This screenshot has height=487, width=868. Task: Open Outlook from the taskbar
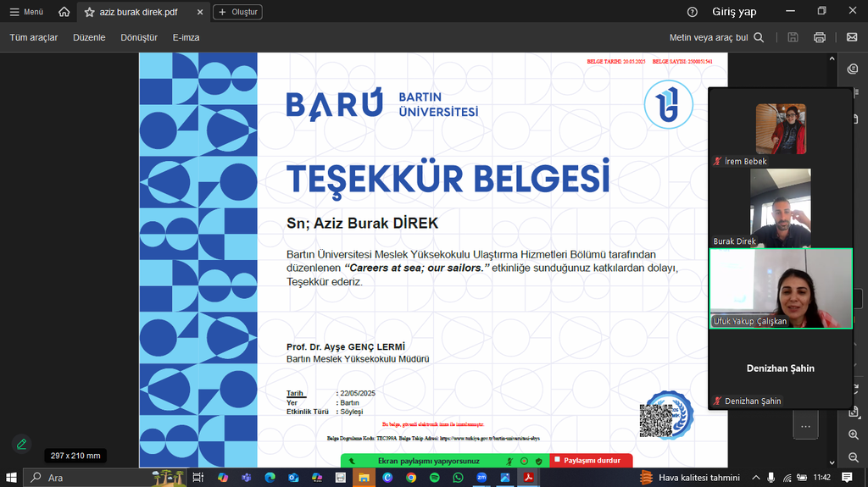point(293,478)
